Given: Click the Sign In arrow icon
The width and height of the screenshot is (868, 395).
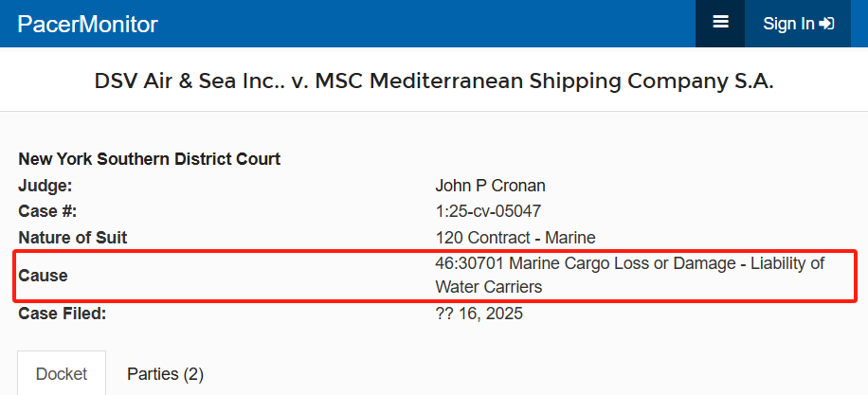Looking at the screenshot, I should 826,24.
